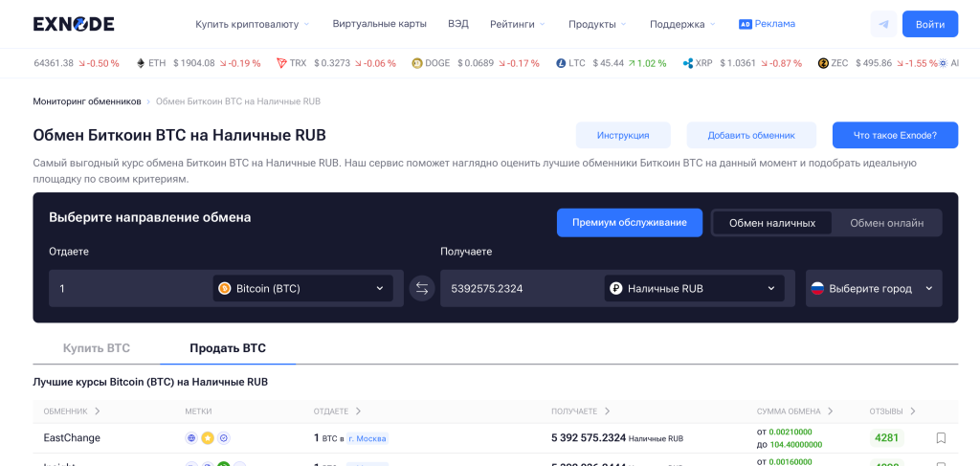The height and width of the screenshot is (466, 980).
Task: Click the Ethereum ETH ticker icon
Action: click(x=141, y=63)
